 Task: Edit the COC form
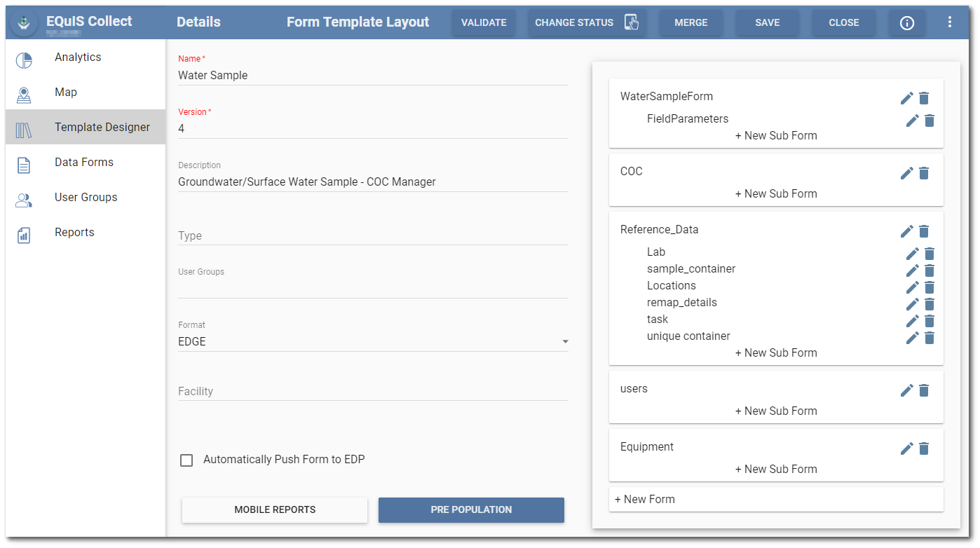coord(906,173)
